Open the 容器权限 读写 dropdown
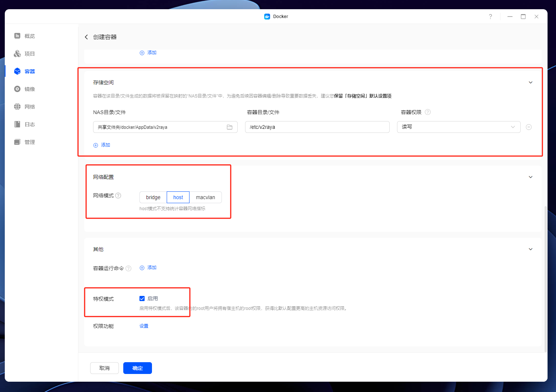The width and height of the screenshot is (556, 392). click(458, 127)
